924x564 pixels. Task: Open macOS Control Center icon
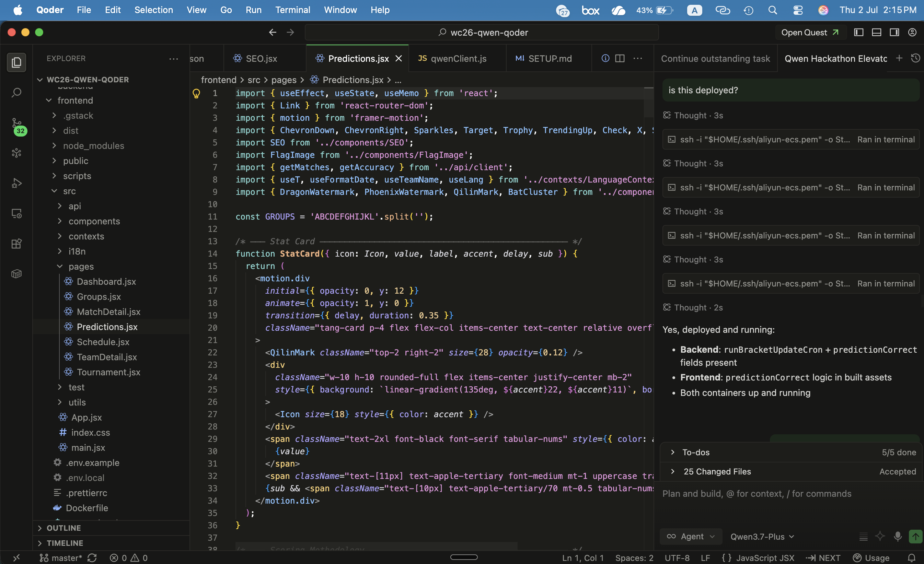click(798, 10)
